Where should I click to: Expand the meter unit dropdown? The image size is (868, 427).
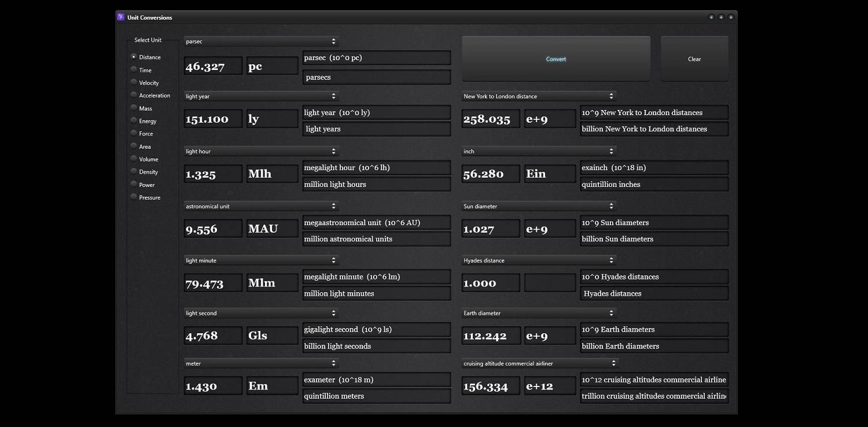(261, 363)
